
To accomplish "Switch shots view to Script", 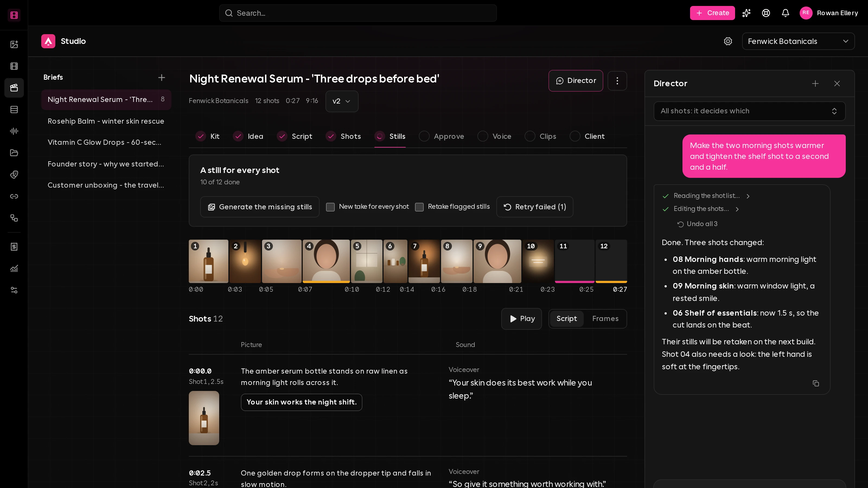I will click(x=566, y=319).
